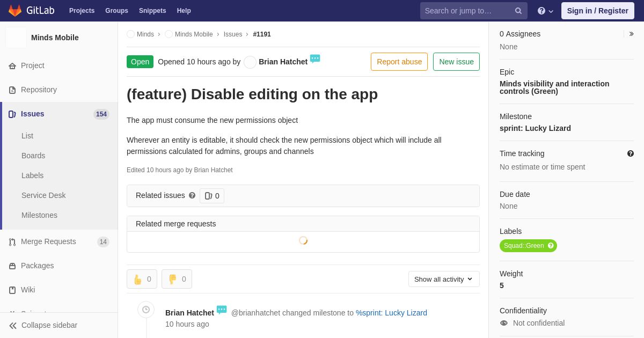The image size is (644, 338).
Task: Click the search magnifier icon
Action: pyautogui.click(x=518, y=11)
